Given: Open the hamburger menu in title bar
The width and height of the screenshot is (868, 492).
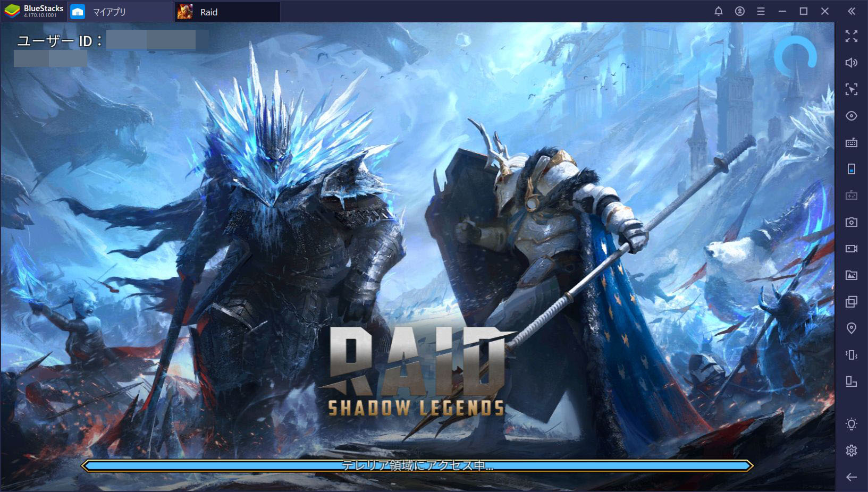Looking at the screenshot, I should 761,11.
